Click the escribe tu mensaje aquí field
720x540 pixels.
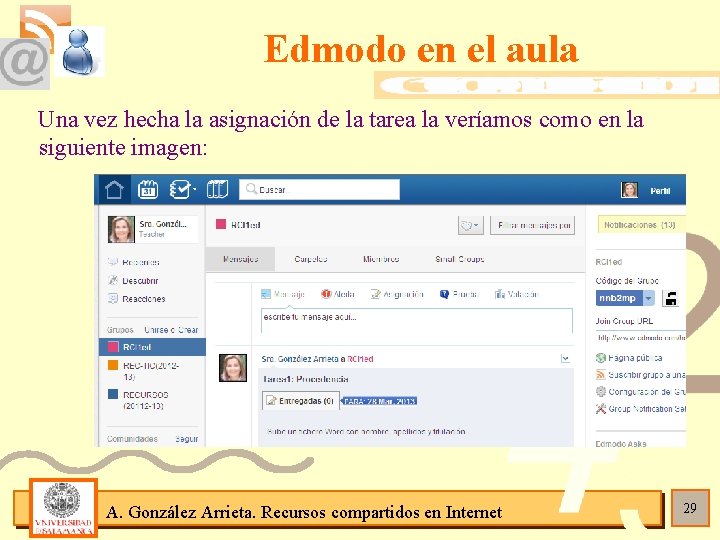[x=416, y=321]
